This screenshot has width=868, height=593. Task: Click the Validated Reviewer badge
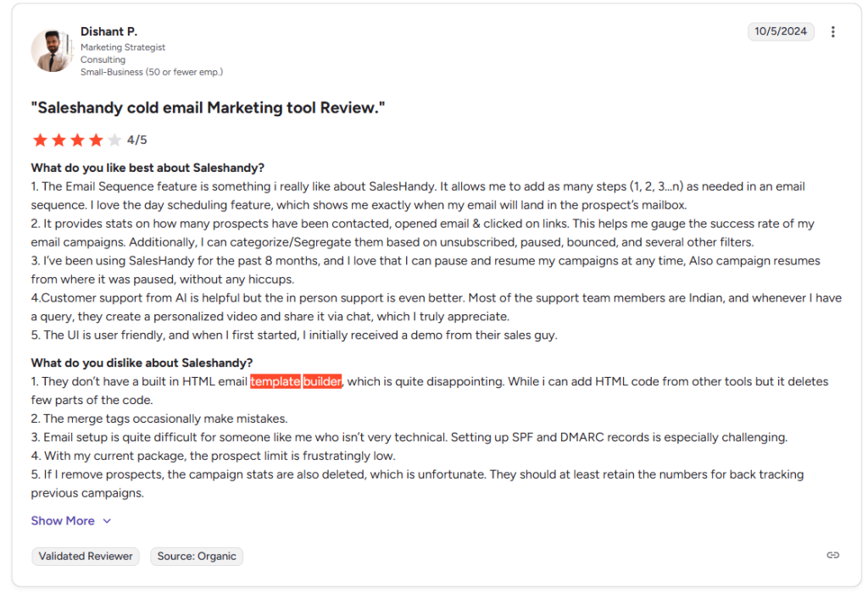(86, 557)
